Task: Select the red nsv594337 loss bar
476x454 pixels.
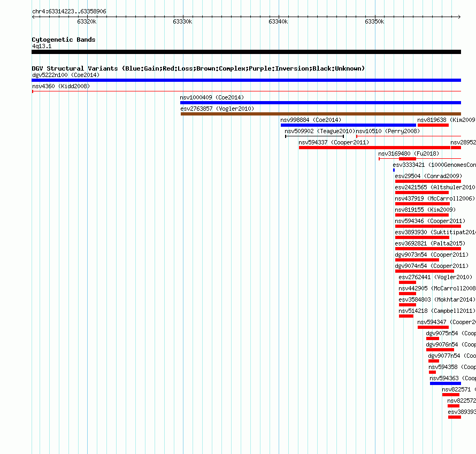Action: pos(374,148)
